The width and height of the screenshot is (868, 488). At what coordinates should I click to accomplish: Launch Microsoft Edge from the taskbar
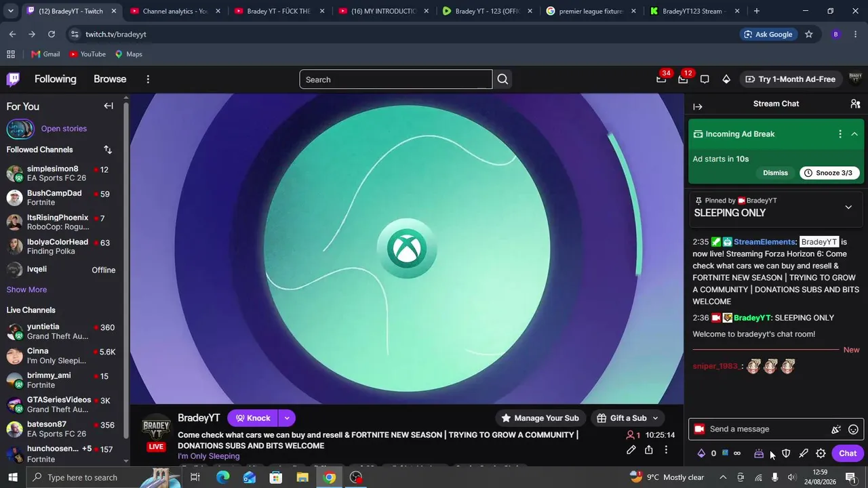click(222, 477)
